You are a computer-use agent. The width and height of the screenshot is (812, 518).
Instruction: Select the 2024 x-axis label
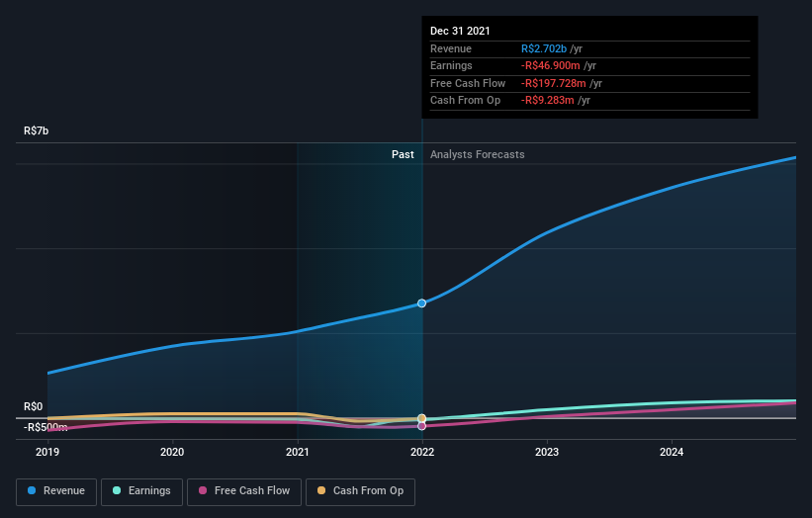click(672, 453)
